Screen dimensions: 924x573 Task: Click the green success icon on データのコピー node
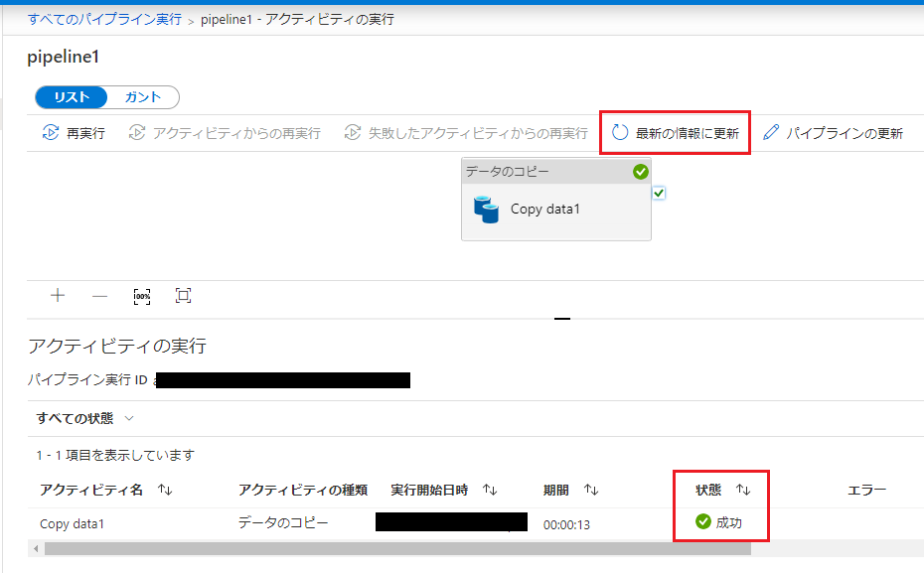(x=641, y=172)
